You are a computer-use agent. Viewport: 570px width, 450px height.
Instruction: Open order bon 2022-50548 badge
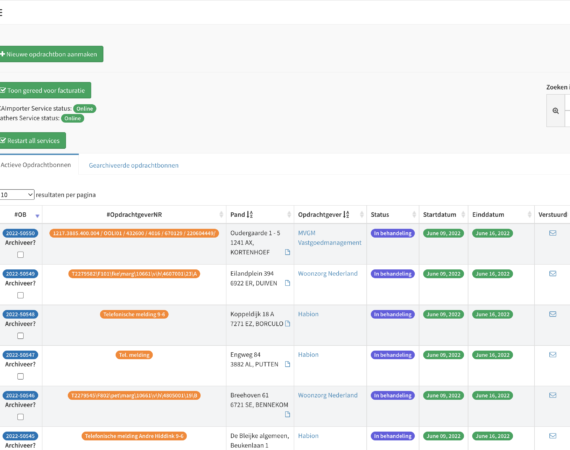point(20,314)
